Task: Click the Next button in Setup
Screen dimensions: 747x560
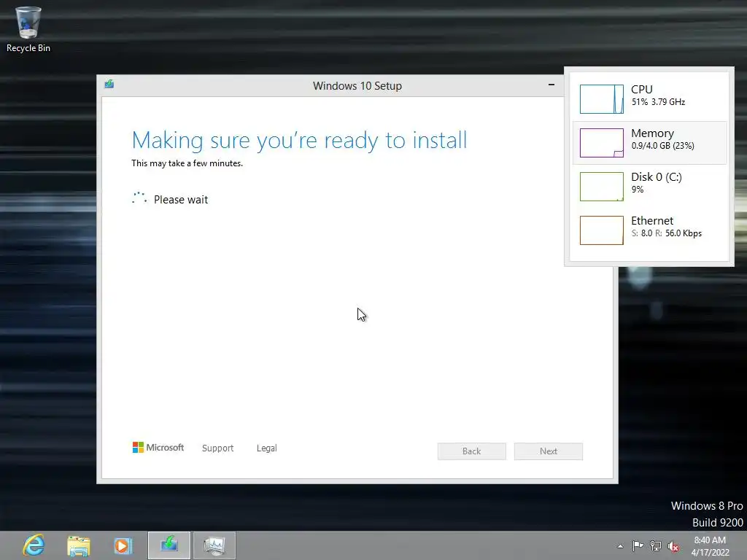Action: (x=549, y=451)
